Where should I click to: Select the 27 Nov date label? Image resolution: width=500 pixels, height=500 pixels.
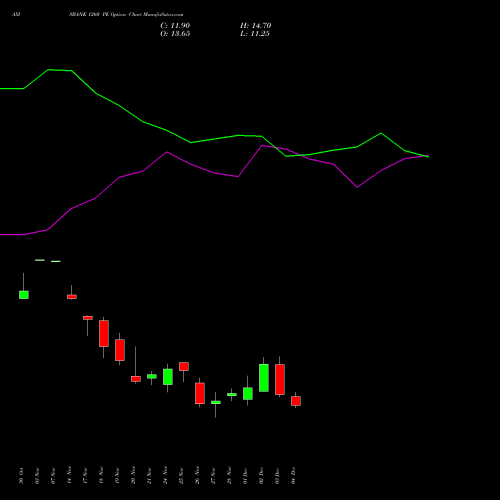tap(213, 476)
